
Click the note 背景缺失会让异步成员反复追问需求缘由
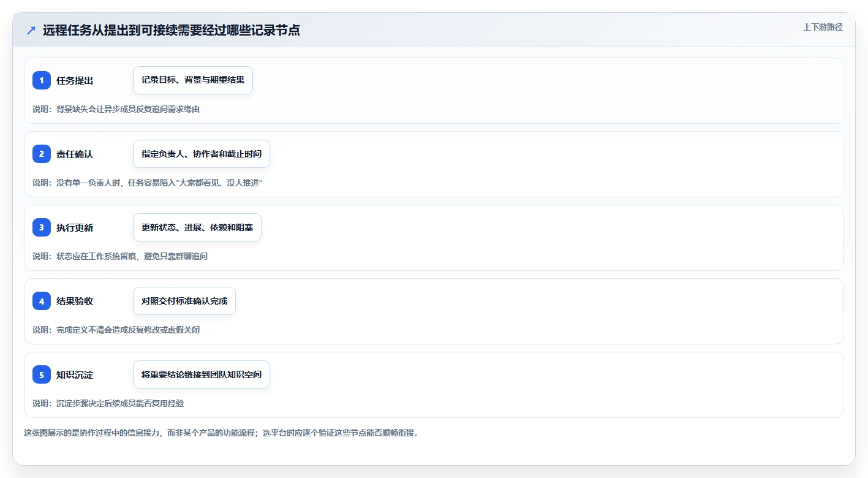pyautogui.click(x=116, y=109)
